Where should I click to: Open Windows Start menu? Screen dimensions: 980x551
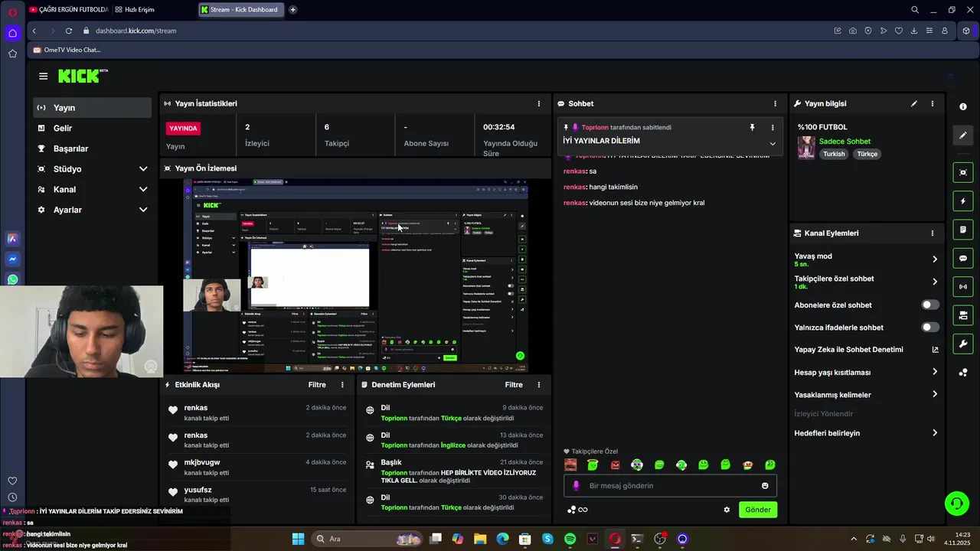click(298, 539)
